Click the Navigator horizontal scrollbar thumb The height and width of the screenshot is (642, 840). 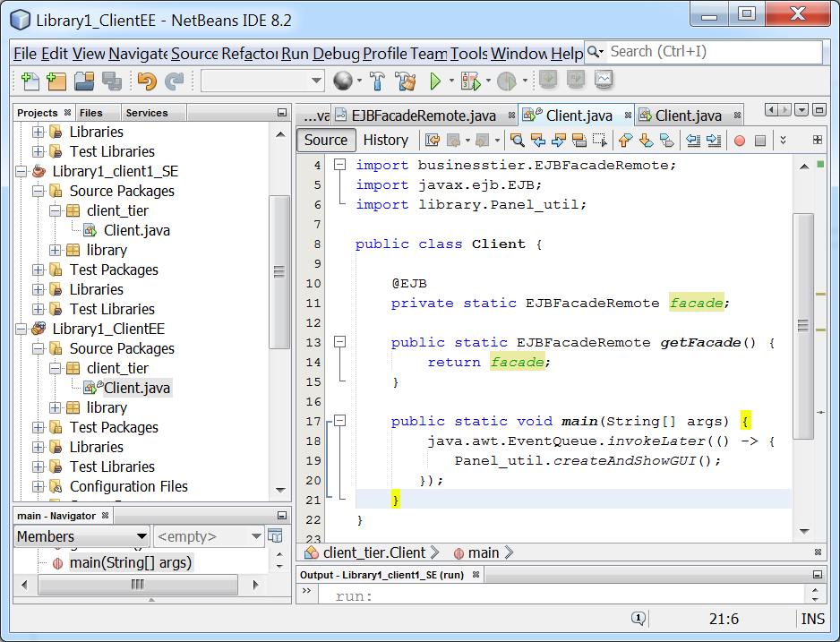138,584
